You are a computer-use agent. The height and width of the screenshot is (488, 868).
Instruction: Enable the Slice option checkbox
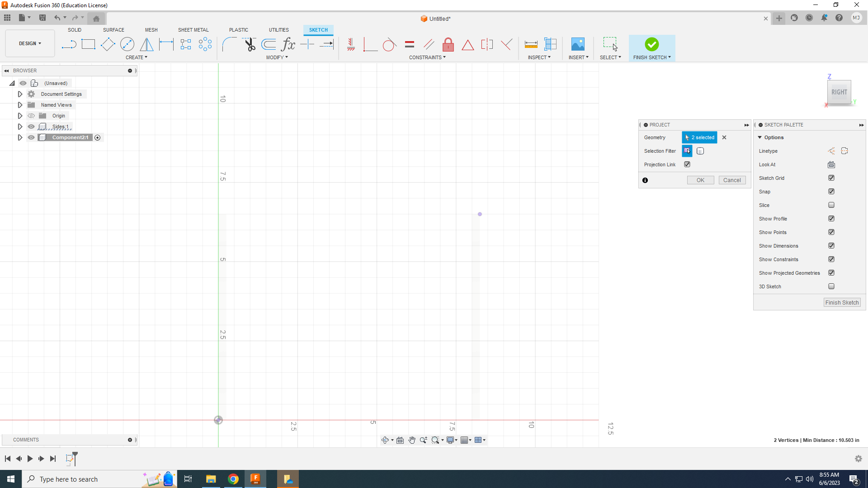pos(831,205)
